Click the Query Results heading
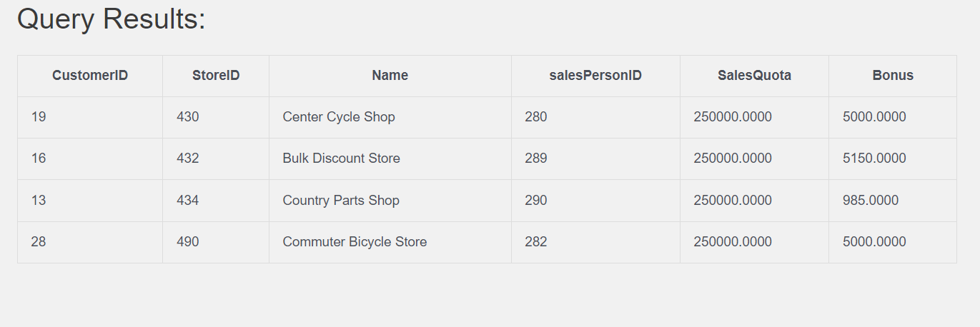Screen dimensions: 980x327 (112, 19)
